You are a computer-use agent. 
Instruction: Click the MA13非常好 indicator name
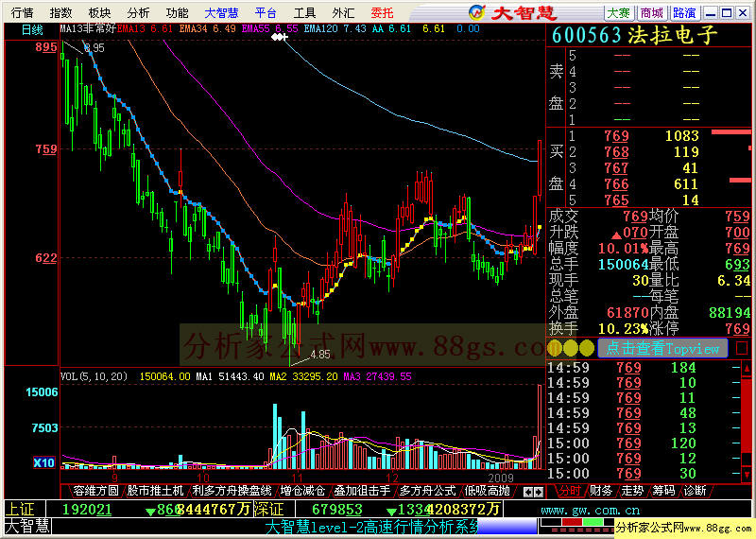(x=88, y=29)
